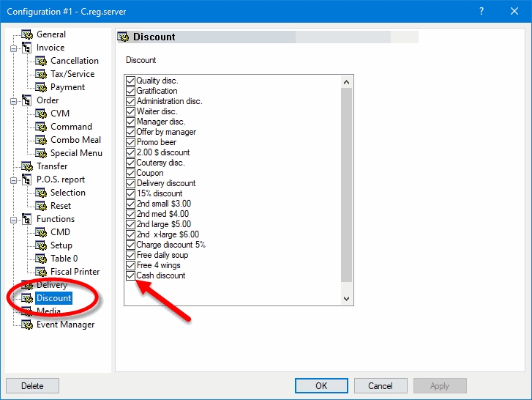Image resolution: width=532 pixels, height=400 pixels.
Task: Select the Media tree item
Action: tap(48, 311)
